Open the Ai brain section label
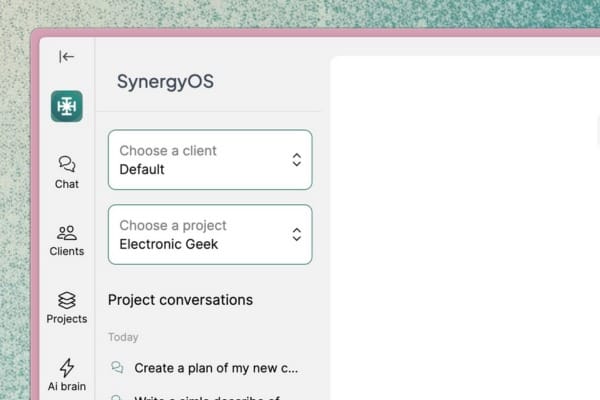The height and width of the screenshot is (400, 600). tap(67, 386)
